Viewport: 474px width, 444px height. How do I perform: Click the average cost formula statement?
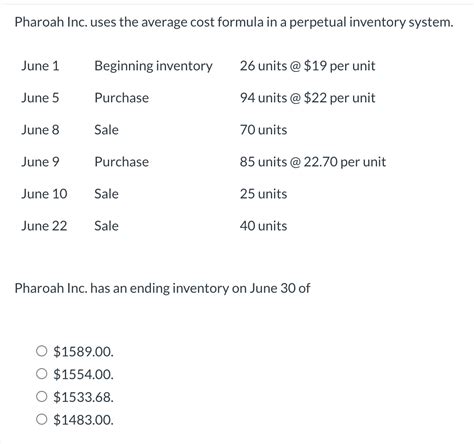coord(234,22)
